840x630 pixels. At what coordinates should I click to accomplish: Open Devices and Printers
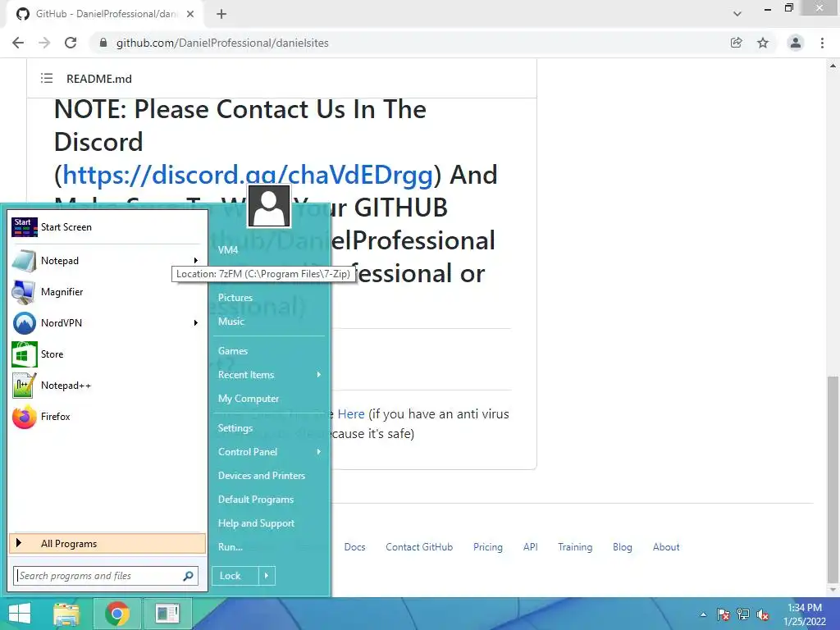pyautogui.click(x=262, y=476)
